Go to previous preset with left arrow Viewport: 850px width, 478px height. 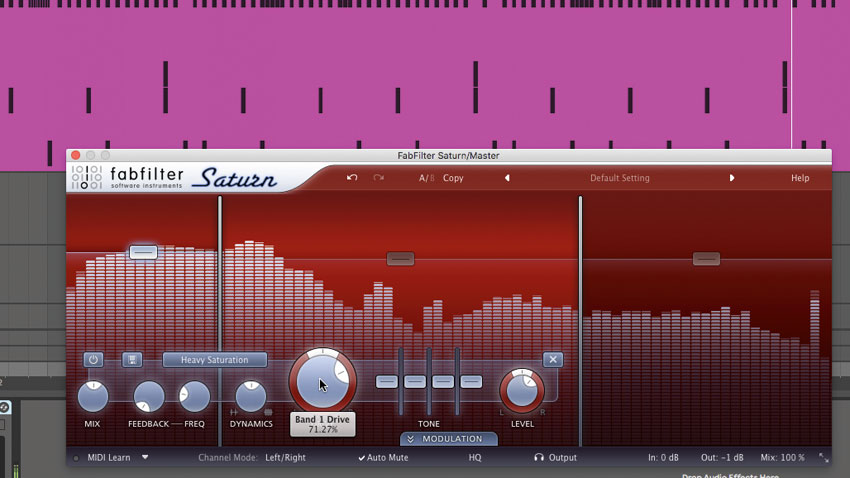click(x=507, y=178)
